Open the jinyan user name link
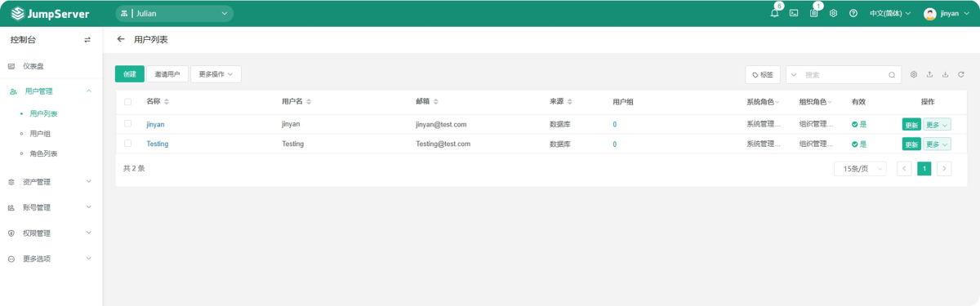The width and height of the screenshot is (980, 306). click(155, 125)
